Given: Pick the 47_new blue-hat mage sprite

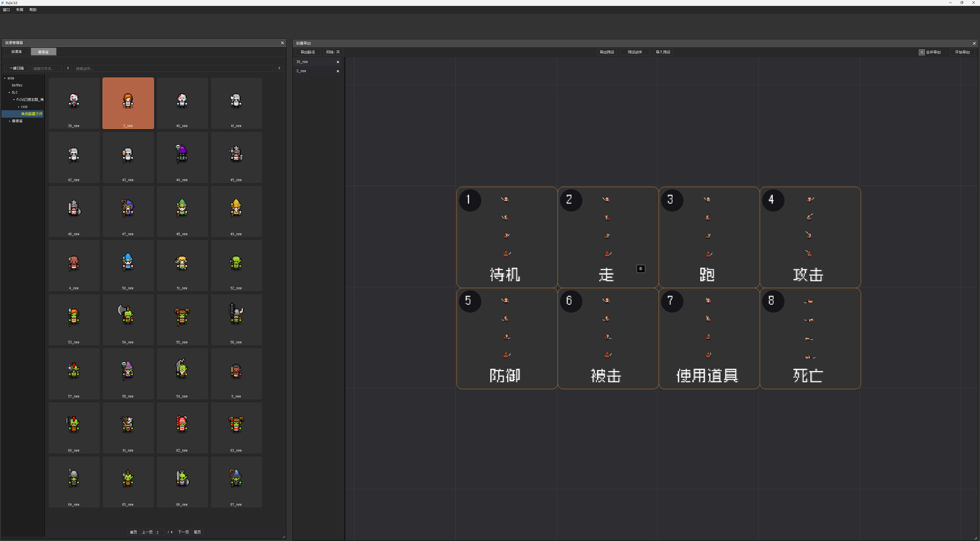Looking at the screenshot, I should point(128,211).
